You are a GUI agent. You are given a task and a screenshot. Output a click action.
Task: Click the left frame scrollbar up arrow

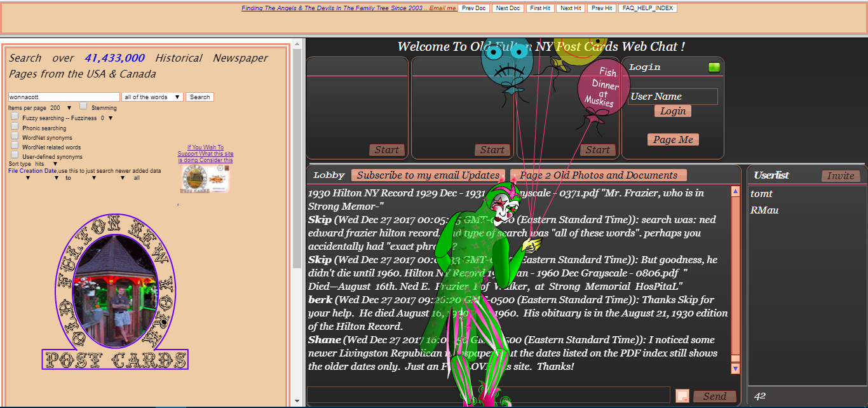(297, 43)
